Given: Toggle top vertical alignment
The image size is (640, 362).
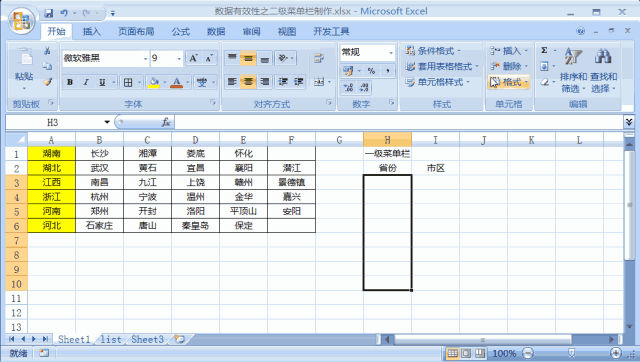Looking at the screenshot, I should click(232, 58).
